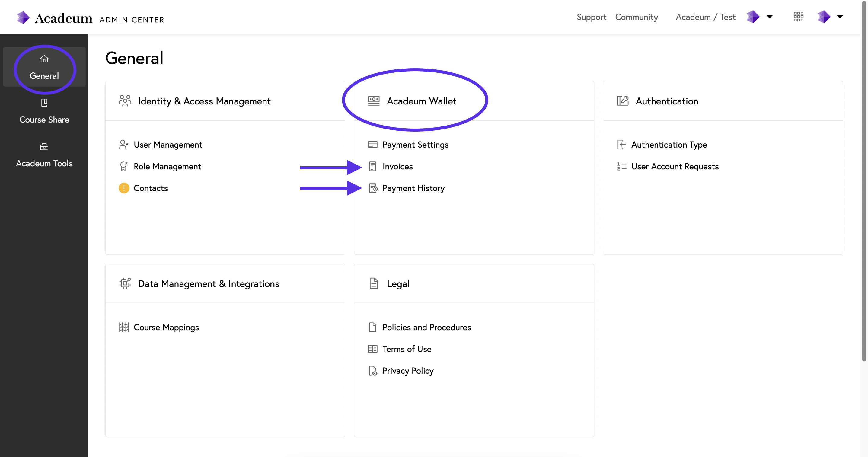Open Payment Settings
This screenshot has width=868, height=457.
pos(415,145)
